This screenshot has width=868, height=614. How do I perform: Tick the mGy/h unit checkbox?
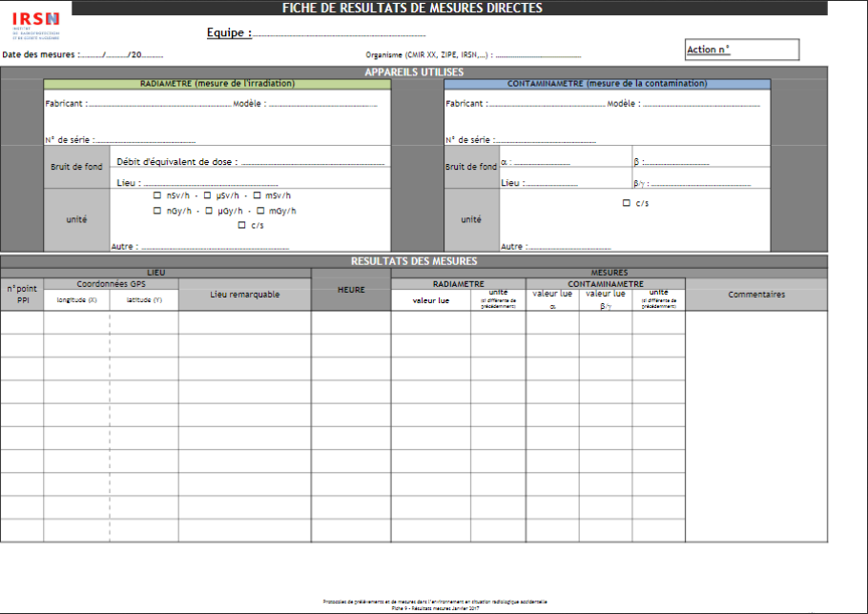(260, 211)
